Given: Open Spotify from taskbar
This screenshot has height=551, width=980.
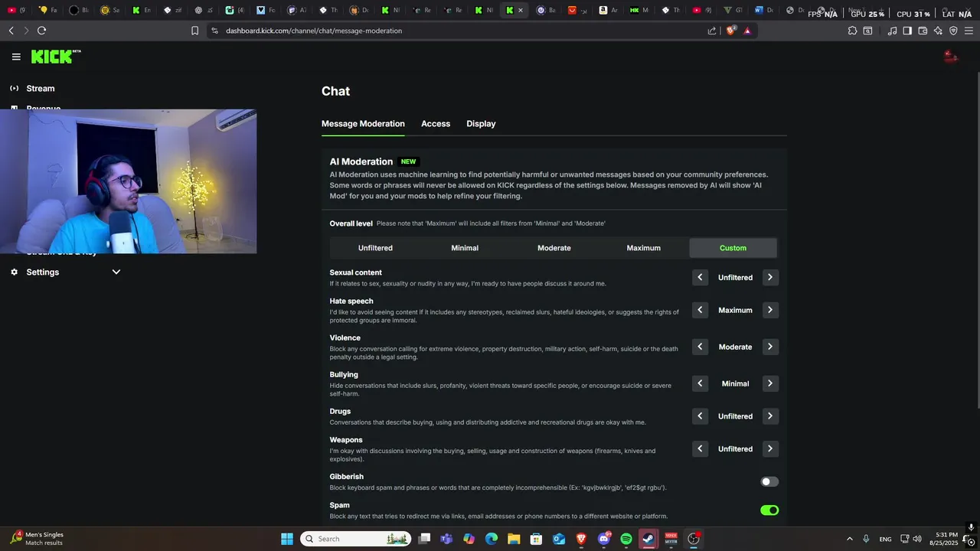Looking at the screenshot, I should pos(626,539).
